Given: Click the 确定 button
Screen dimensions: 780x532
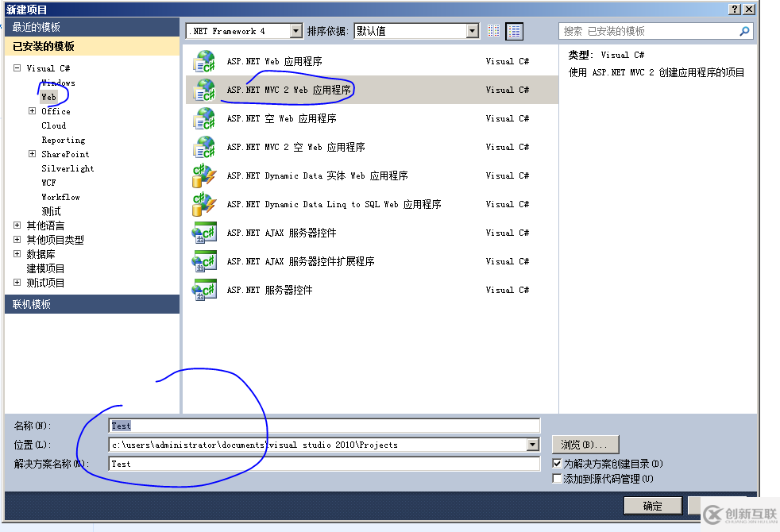Looking at the screenshot, I should (x=653, y=506).
